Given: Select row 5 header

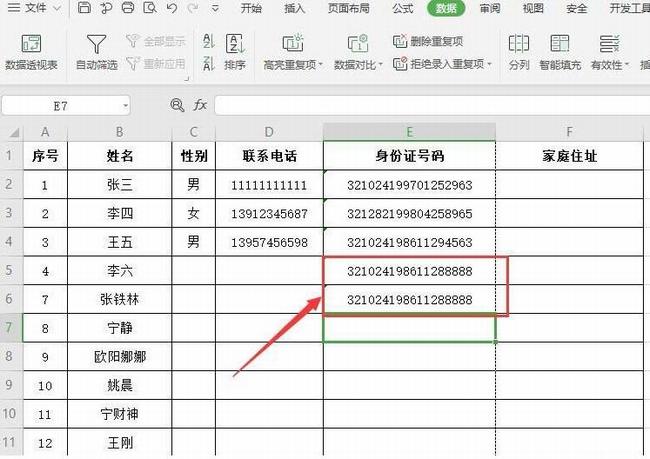Looking at the screenshot, I should (x=9, y=270).
